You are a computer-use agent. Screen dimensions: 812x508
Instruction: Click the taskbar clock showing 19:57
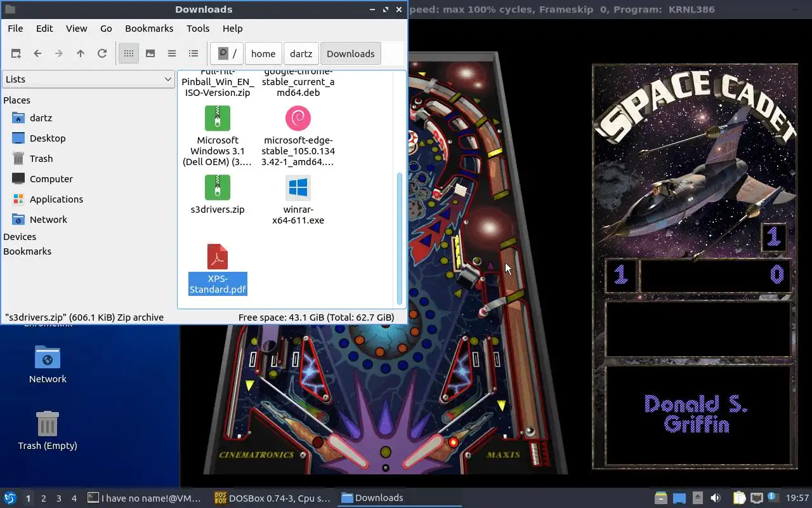(x=797, y=498)
